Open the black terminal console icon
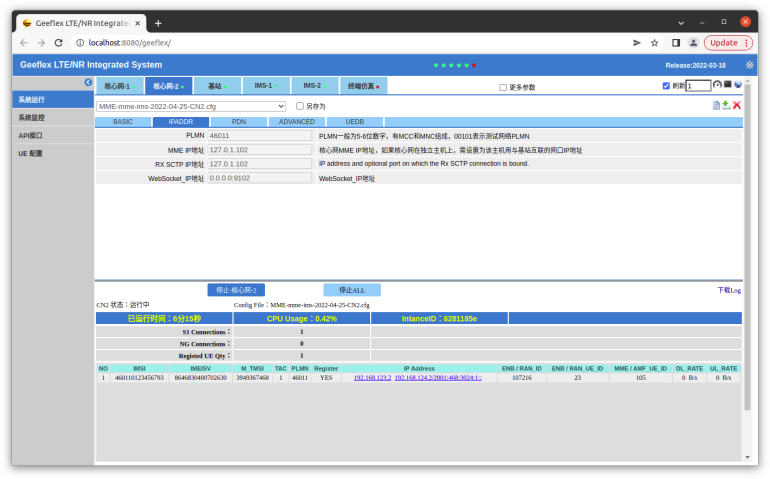 point(728,84)
